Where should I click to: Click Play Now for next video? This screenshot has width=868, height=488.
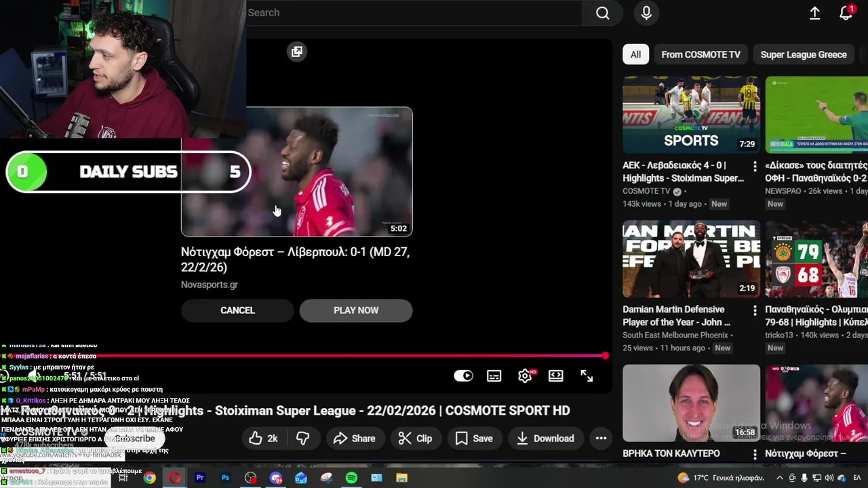356,310
